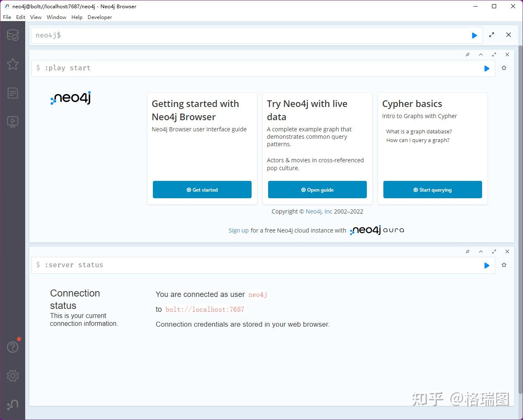The height and width of the screenshot is (420, 523).
Task: Open the Favorites star sidebar icon
Action: point(13,64)
